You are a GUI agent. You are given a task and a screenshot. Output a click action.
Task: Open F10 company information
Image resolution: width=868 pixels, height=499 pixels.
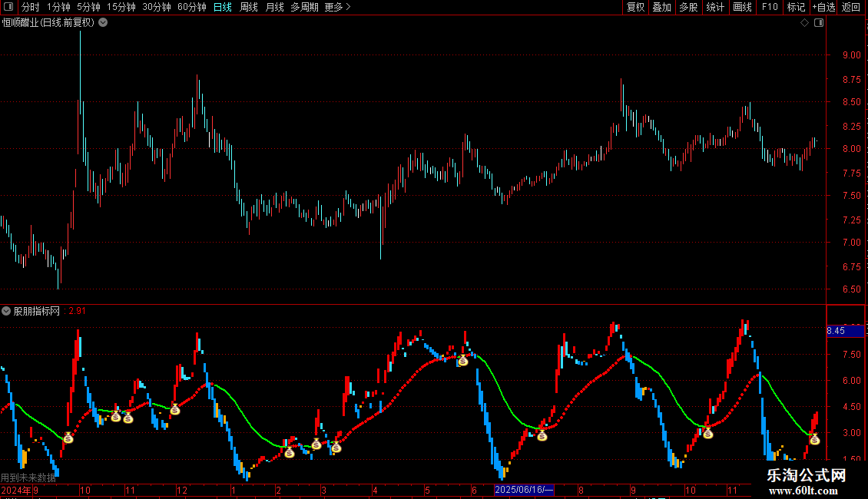(770, 7)
